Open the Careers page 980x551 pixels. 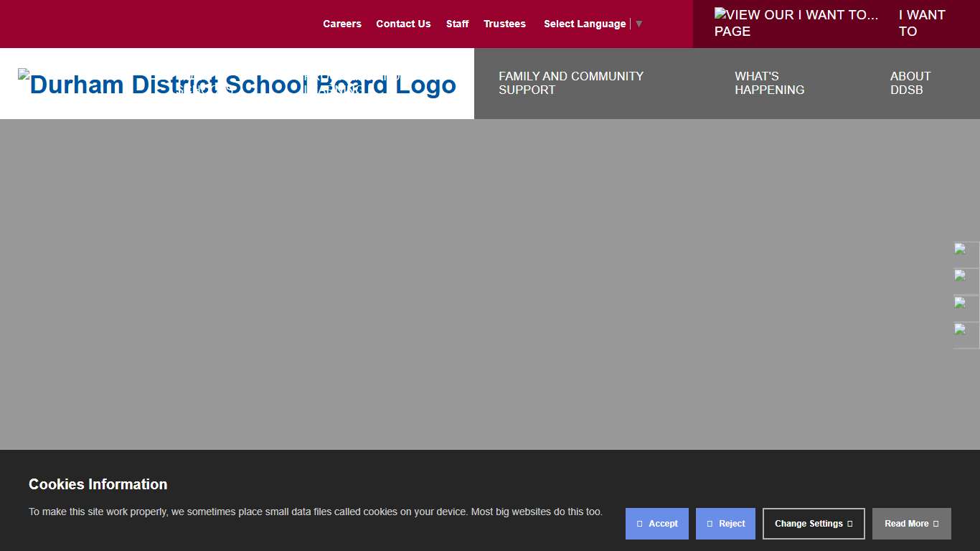pyautogui.click(x=342, y=24)
